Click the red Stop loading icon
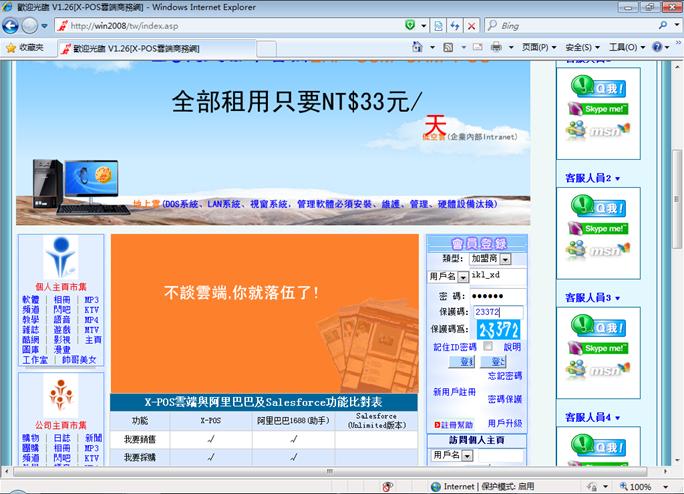The width and height of the screenshot is (684, 494). click(470, 25)
